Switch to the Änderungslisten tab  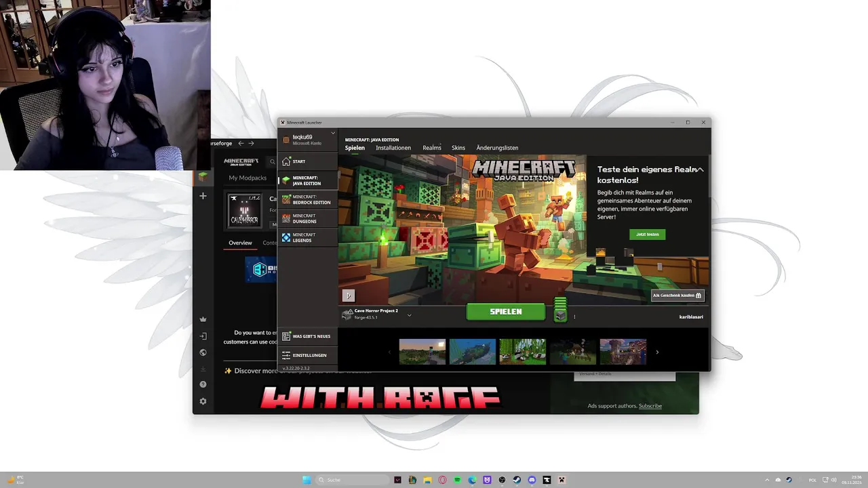497,148
